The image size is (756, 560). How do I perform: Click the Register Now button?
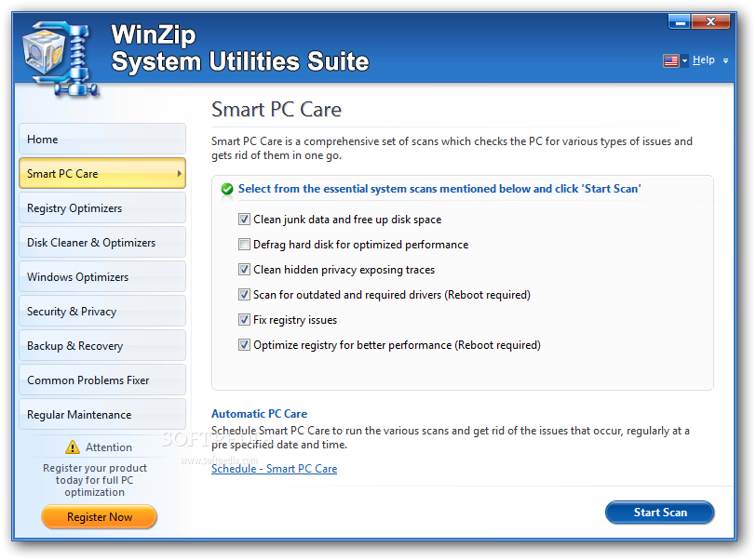100,516
